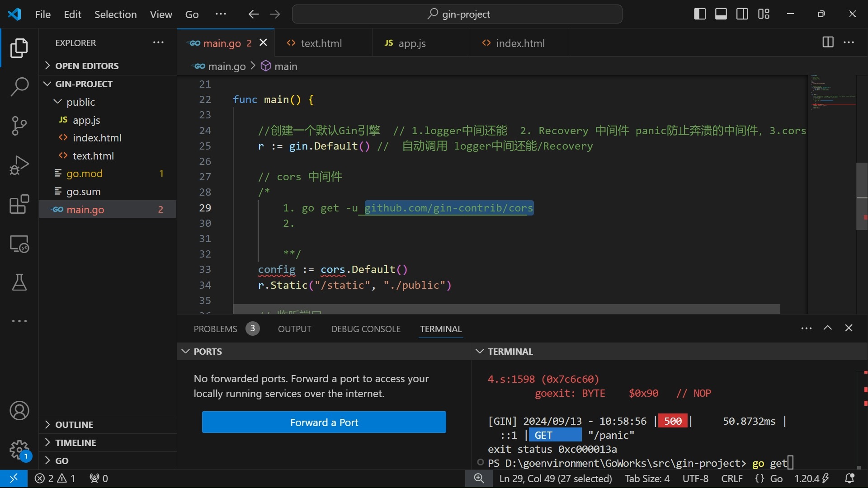Click the zoom icon in status bar
Screen dimensions: 868x488
click(x=479, y=479)
